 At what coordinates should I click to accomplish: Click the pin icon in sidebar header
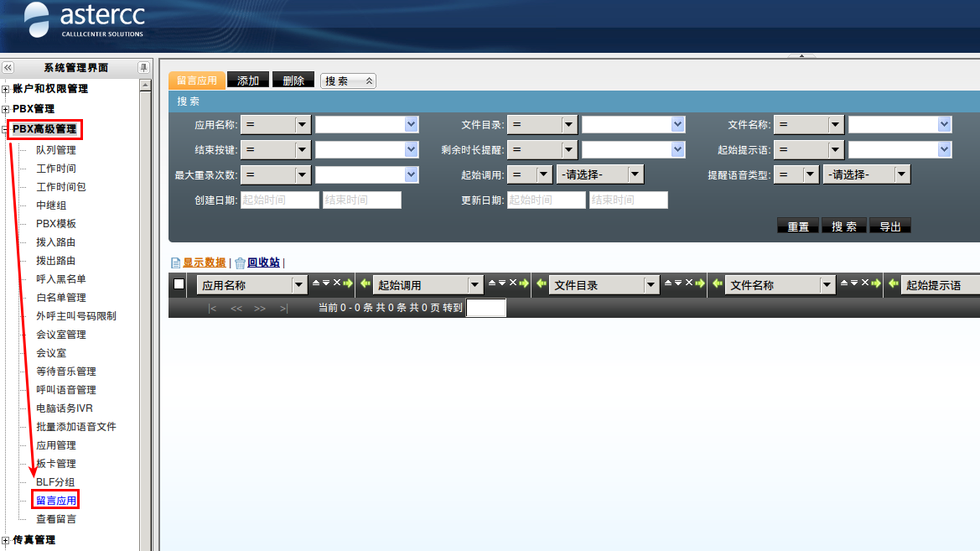[x=143, y=68]
